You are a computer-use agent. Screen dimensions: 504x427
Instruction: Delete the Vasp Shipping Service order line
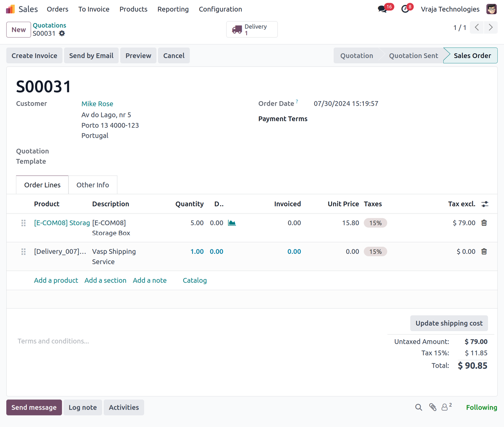(x=484, y=252)
